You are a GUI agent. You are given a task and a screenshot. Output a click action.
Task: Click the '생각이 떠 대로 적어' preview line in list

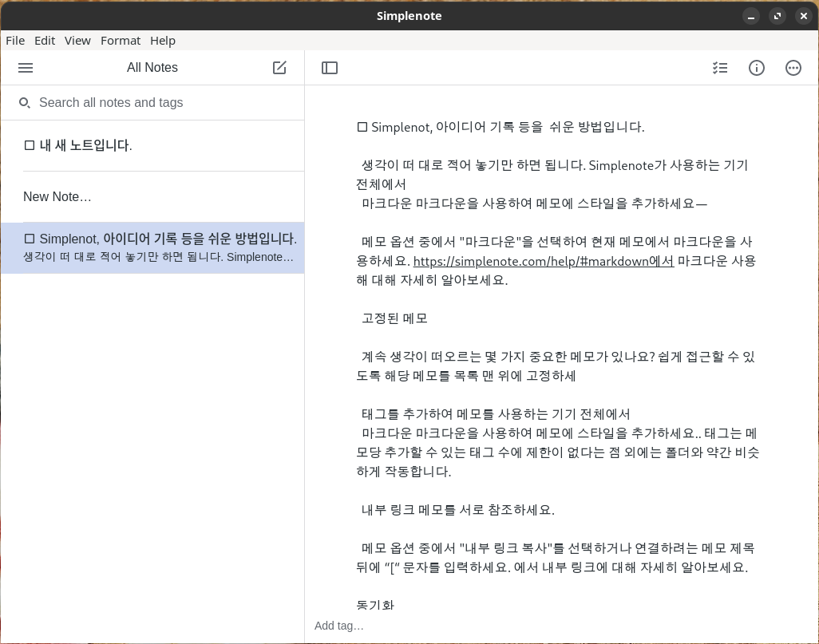(158, 257)
